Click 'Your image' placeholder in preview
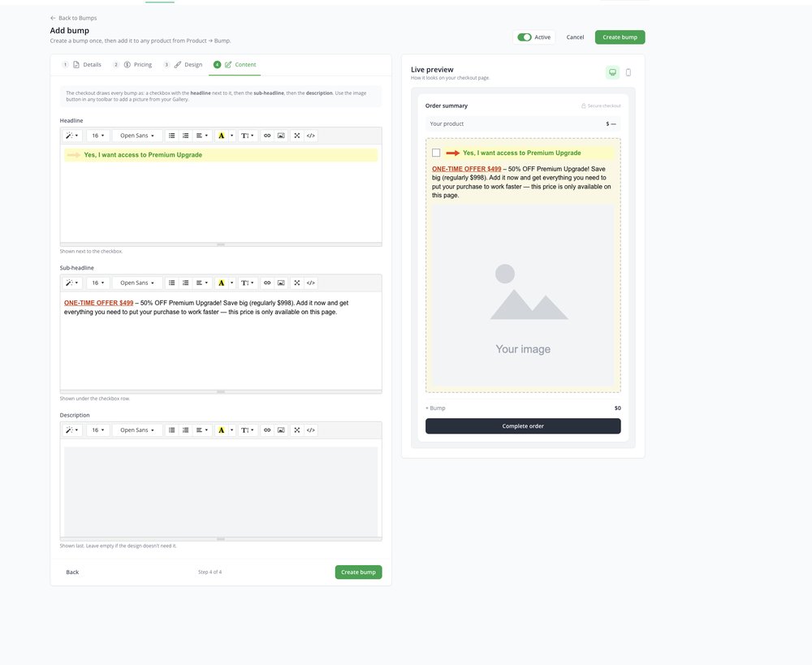Screen dimensions: 812x665 523,349
